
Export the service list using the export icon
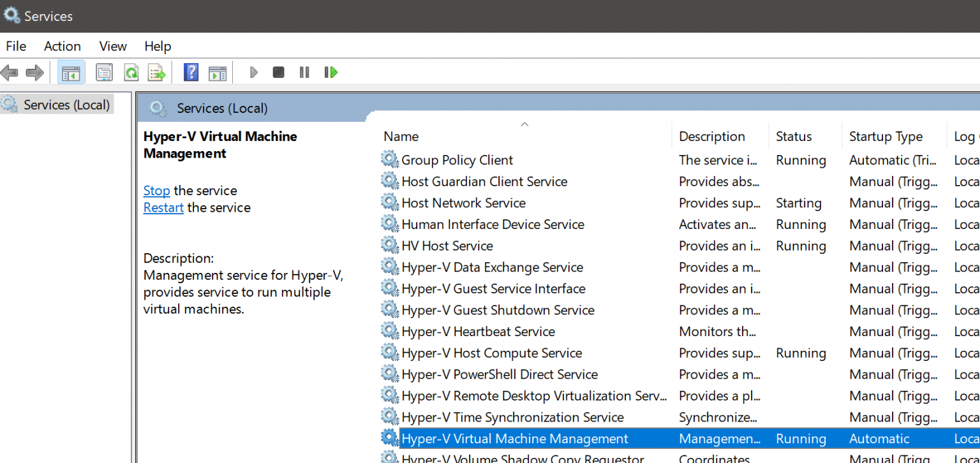pyautogui.click(x=156, y=72)
